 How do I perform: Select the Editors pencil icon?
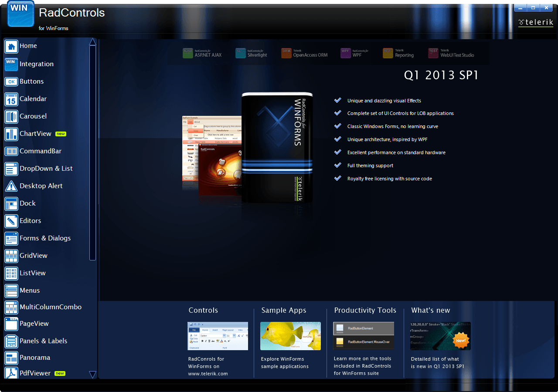pyautogui.click(x=11, y=221)
